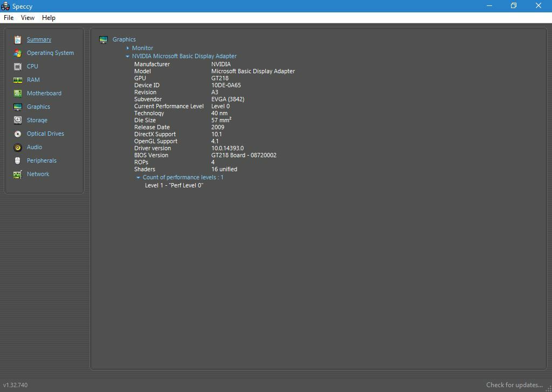552x392 pixels.
Task: Collapse Count of performance levels arrow
Action: point(139,178)
